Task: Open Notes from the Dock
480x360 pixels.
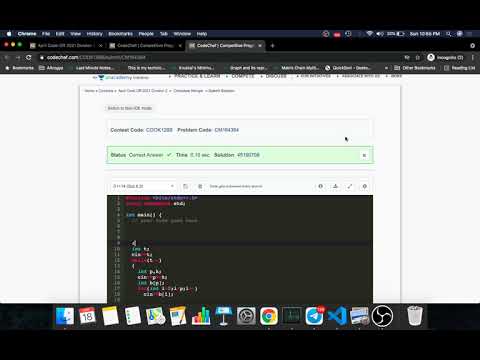Action: coord(110,316)
